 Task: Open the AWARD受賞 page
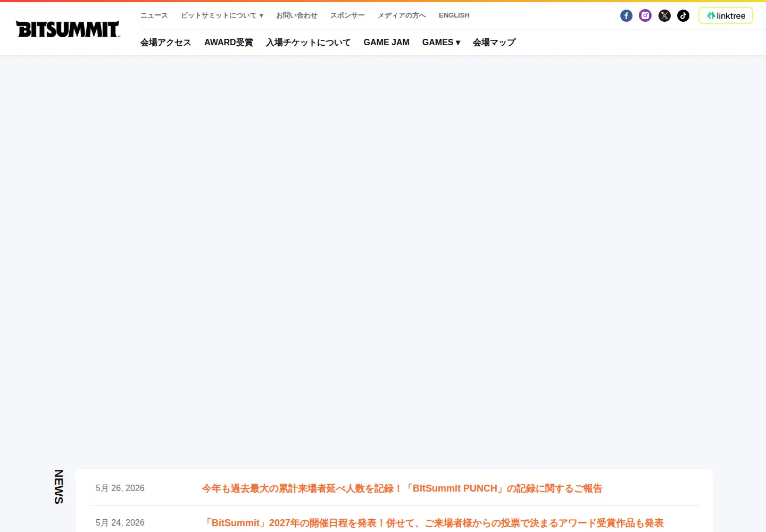tap(229, 43)
